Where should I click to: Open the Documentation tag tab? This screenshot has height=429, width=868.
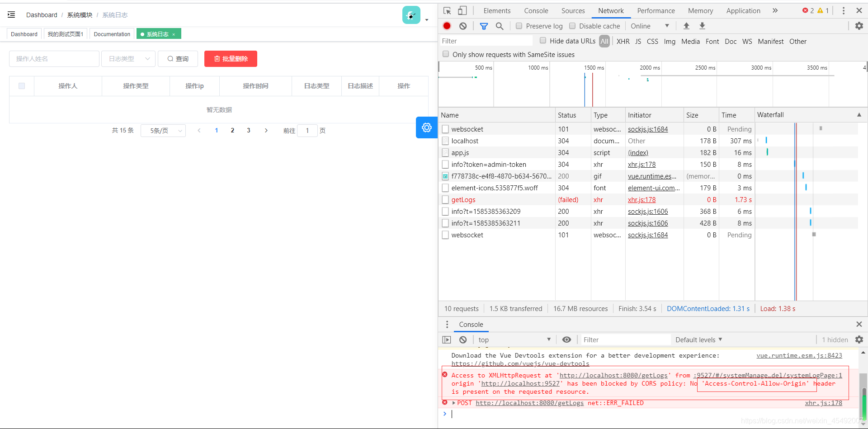tap(112, 34)
